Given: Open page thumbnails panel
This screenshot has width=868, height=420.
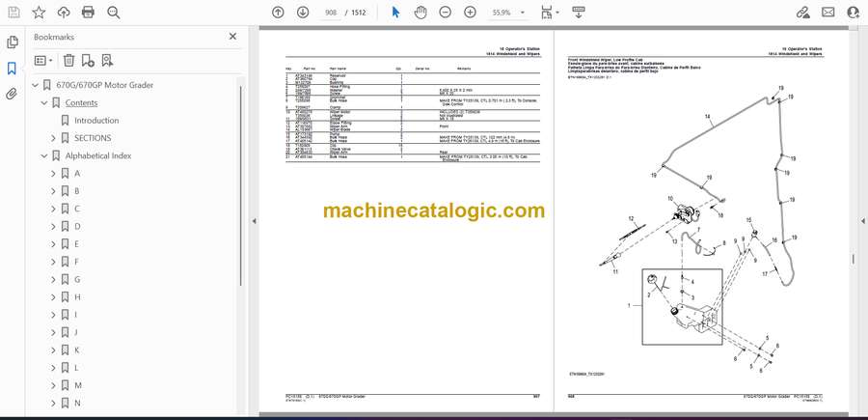Looking at the screenshot, I should [12, 42].
